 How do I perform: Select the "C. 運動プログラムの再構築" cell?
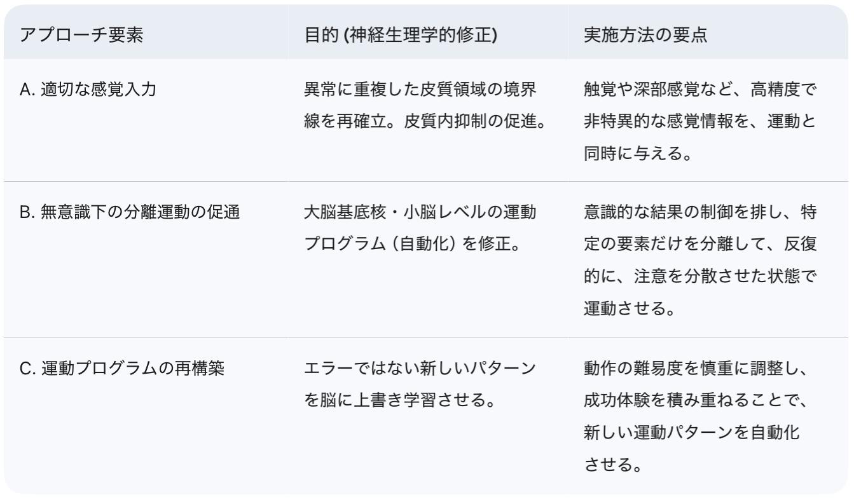point(122,369)
